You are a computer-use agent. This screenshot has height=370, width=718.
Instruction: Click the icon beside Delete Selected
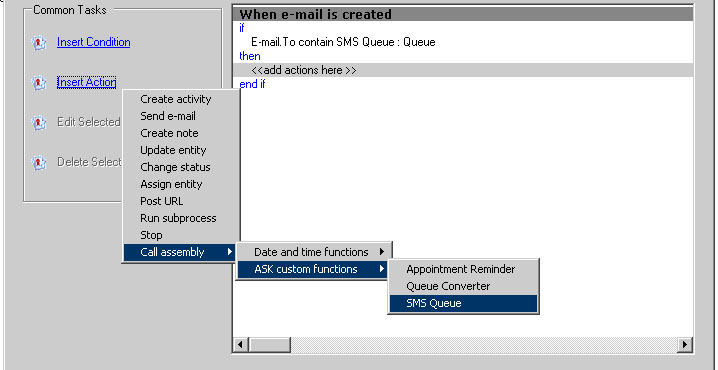point(39,163)
